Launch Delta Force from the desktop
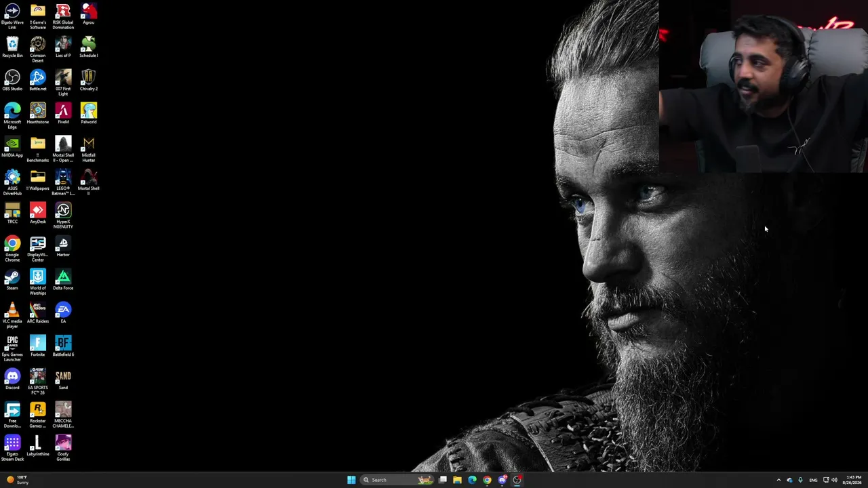868x488 pixels. (x=63, y=280)
